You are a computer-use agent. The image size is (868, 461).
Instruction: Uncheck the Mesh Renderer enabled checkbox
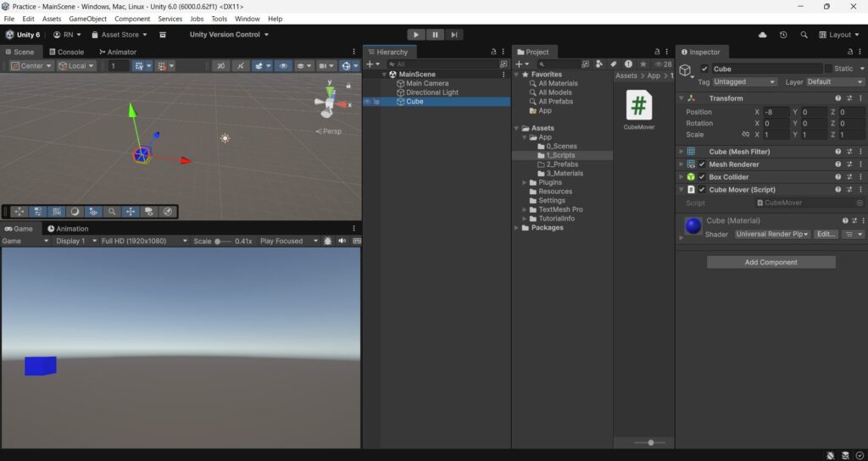click(702, 164)
